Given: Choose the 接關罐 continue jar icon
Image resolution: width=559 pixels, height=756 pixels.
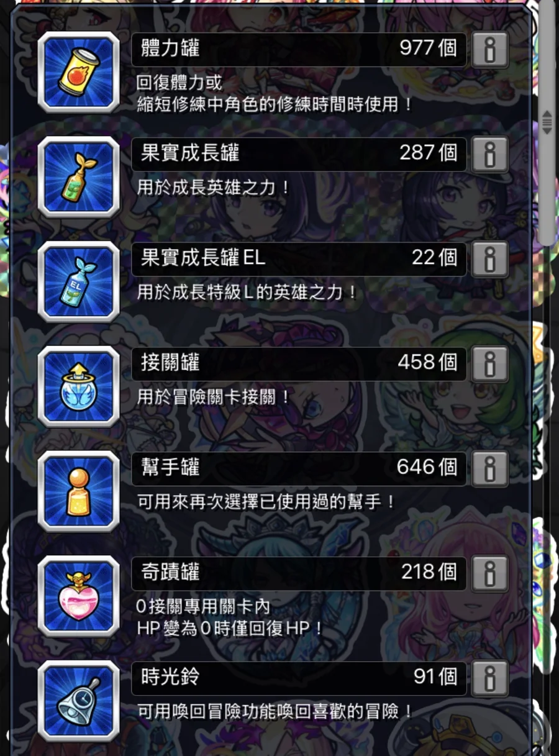Looking at the screenshot, I should coord(78,387).
